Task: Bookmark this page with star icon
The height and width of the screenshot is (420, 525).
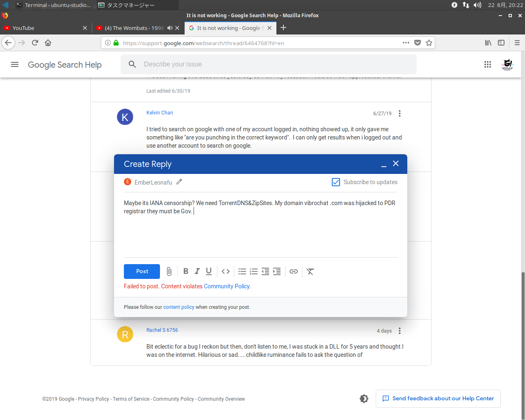Action: click(429, 43)
